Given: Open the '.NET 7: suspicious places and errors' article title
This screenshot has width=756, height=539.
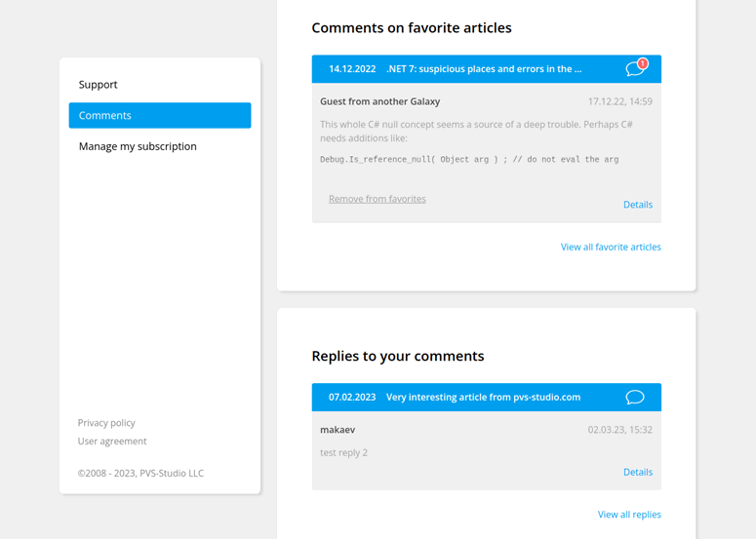Looking at the screenshot, I should point(484,69).
